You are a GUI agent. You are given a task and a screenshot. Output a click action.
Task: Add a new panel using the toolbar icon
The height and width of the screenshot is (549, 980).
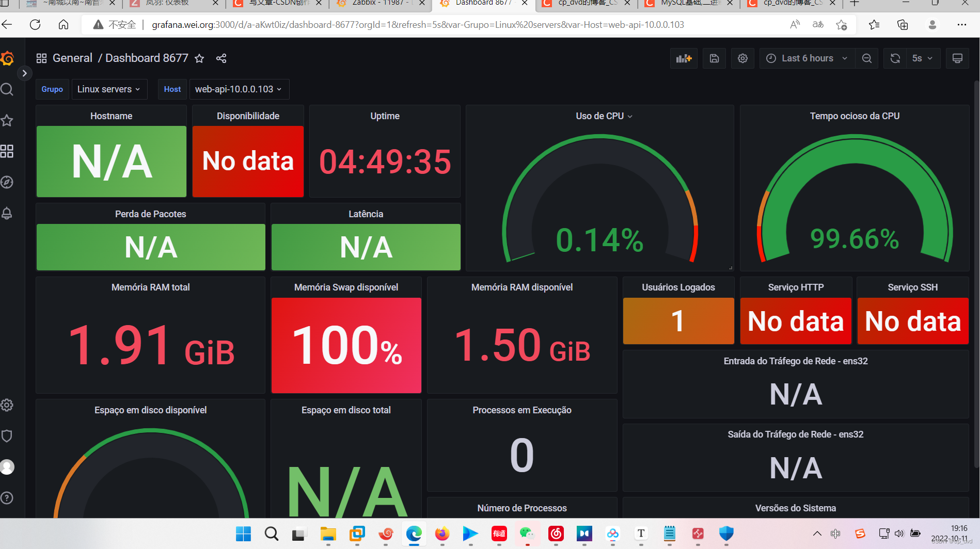point(684,58)
